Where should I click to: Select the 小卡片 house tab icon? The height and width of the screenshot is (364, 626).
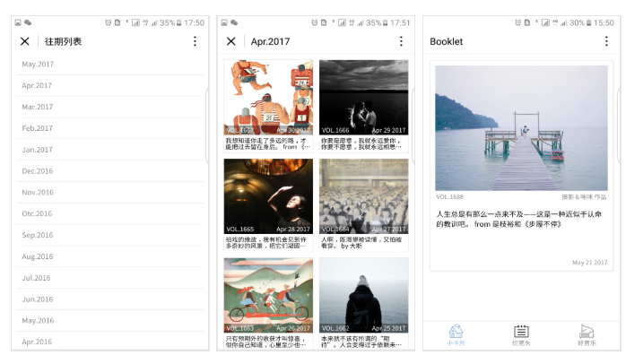pyautogui.click(x=456, y=331)
